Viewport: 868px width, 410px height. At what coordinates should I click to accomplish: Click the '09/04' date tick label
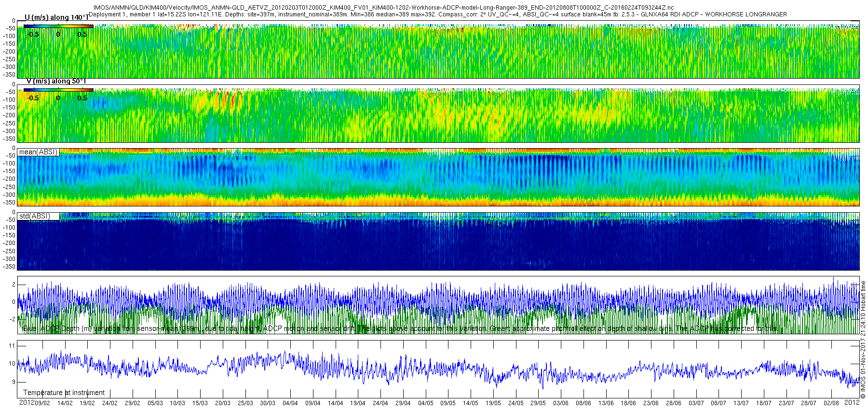click(312, 403)
